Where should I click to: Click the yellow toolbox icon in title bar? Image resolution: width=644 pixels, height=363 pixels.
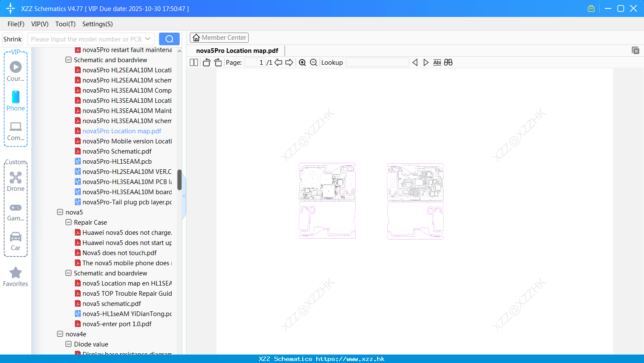591,8
